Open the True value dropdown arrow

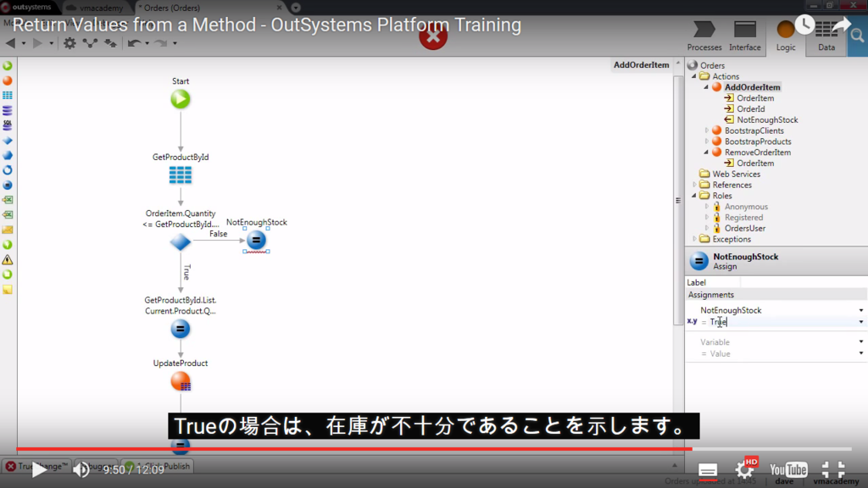(x=861, y=322)
